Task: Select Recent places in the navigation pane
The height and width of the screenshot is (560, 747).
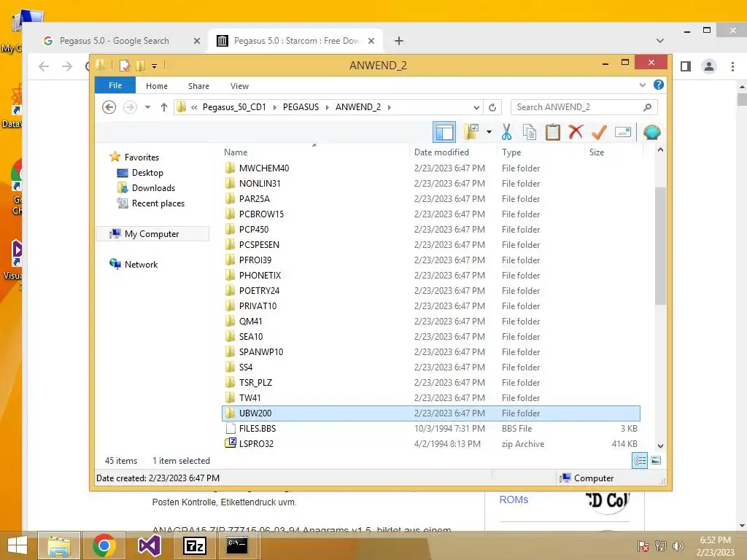Action: tap(158, 203)
